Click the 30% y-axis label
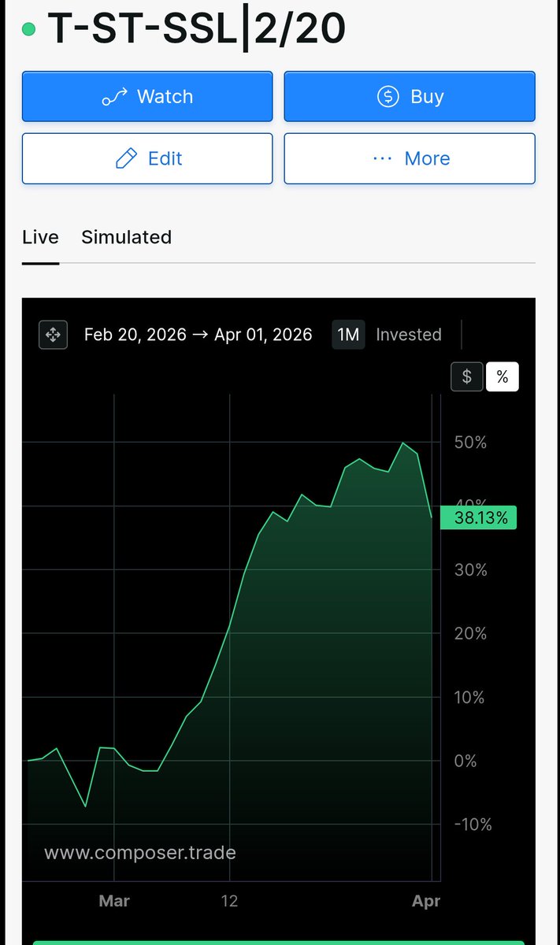Viewport: 560px width, 945px height. 471,570
